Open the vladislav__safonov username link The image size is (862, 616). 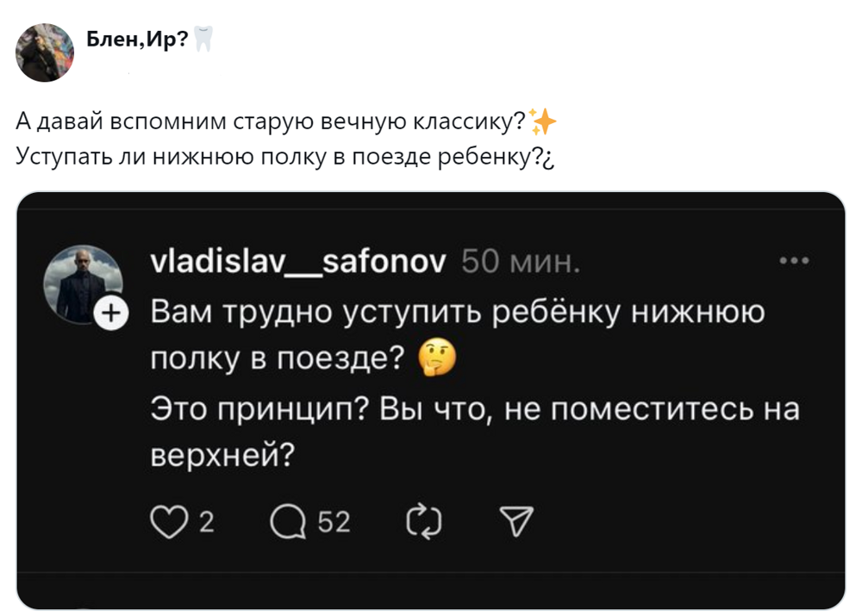298,261
